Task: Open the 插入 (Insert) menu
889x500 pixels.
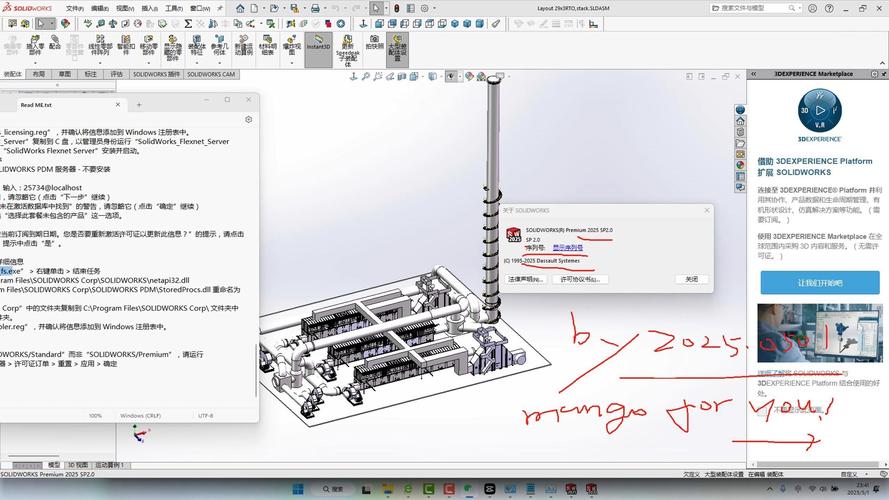Action: pyautogui.click(x=150, y=9)
